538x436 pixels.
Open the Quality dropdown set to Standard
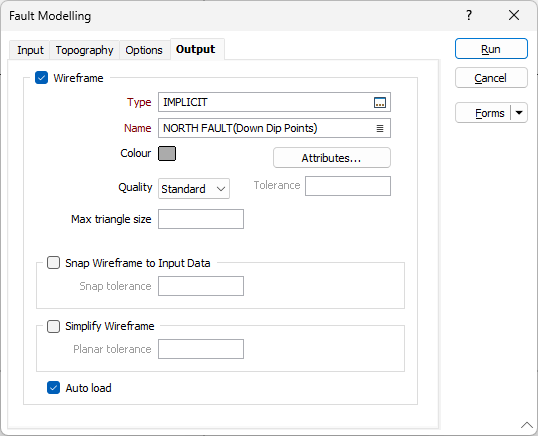[194, 189]
